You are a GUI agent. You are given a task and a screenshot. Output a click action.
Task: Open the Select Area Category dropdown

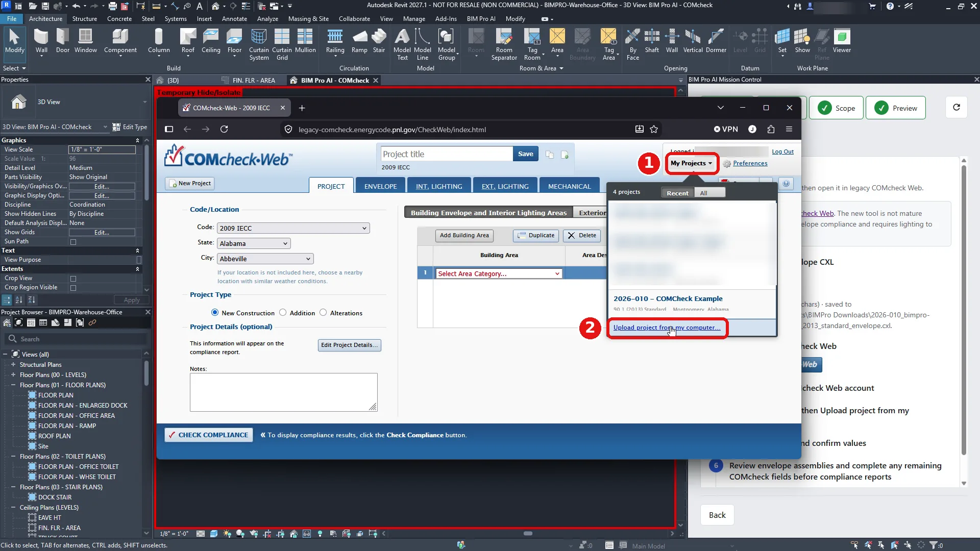[499, 273]
